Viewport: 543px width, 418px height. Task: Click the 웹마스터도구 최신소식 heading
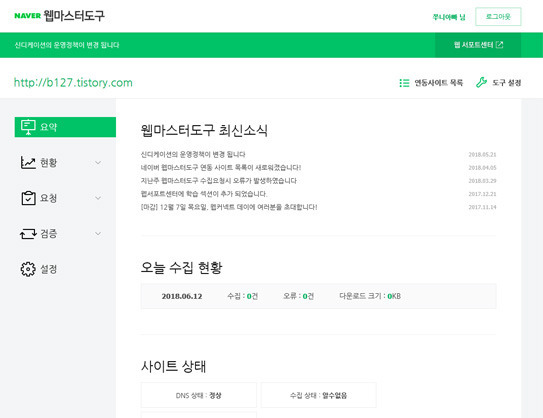tap(204, 131)
